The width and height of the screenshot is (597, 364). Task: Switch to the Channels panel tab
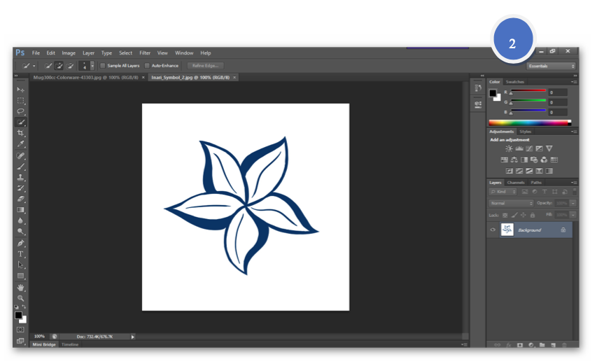click(x=515, y=183)
